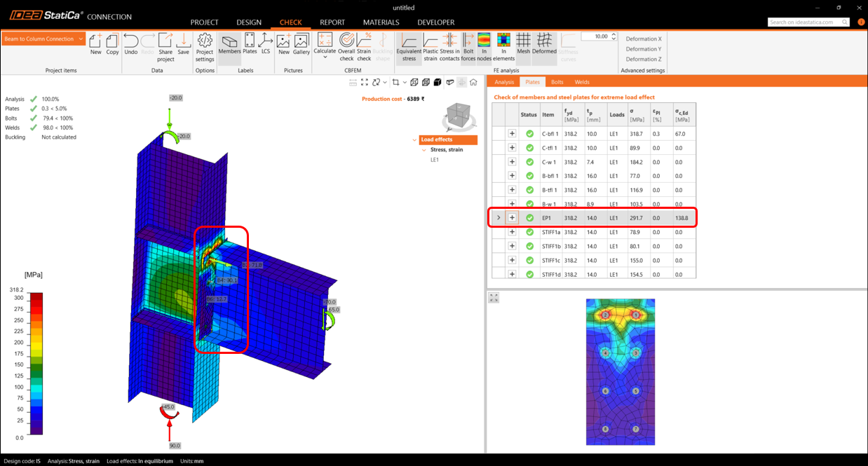Image resolution: width=868 pixels, height=466 pixels.
Task: Select Overall check
Action: click(x=346, y=47)
